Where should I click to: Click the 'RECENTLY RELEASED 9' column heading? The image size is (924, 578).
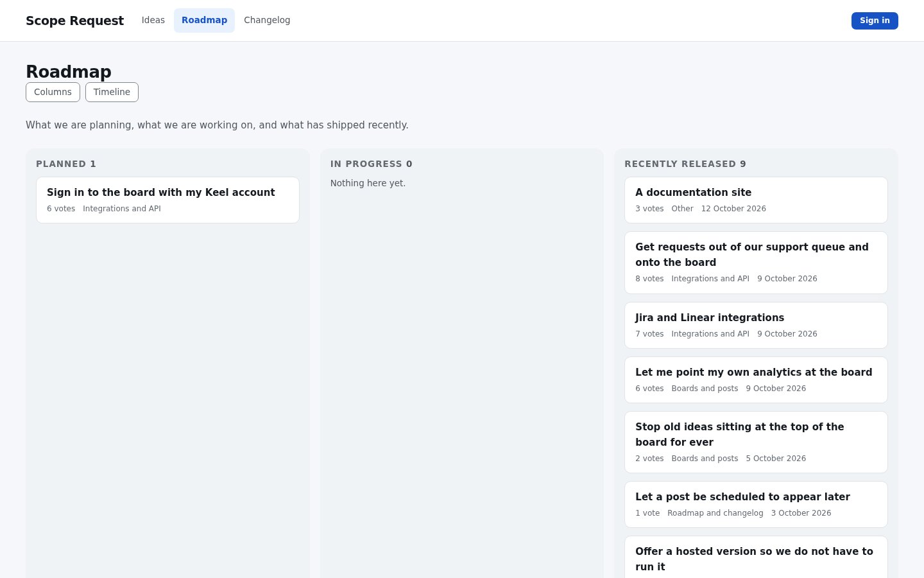point(685,164)
